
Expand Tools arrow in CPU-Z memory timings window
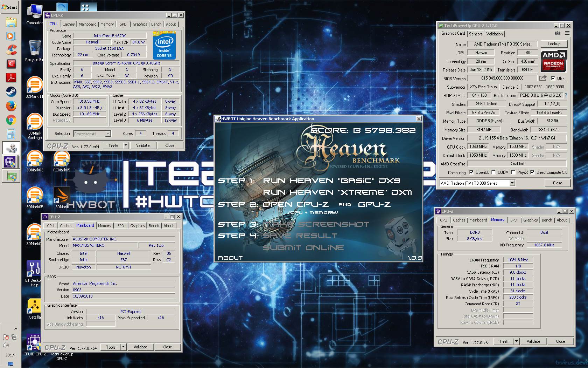pos(516,341)
